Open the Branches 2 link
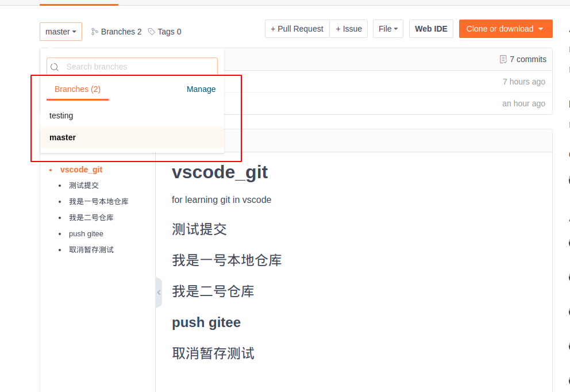 click(116, 32)
